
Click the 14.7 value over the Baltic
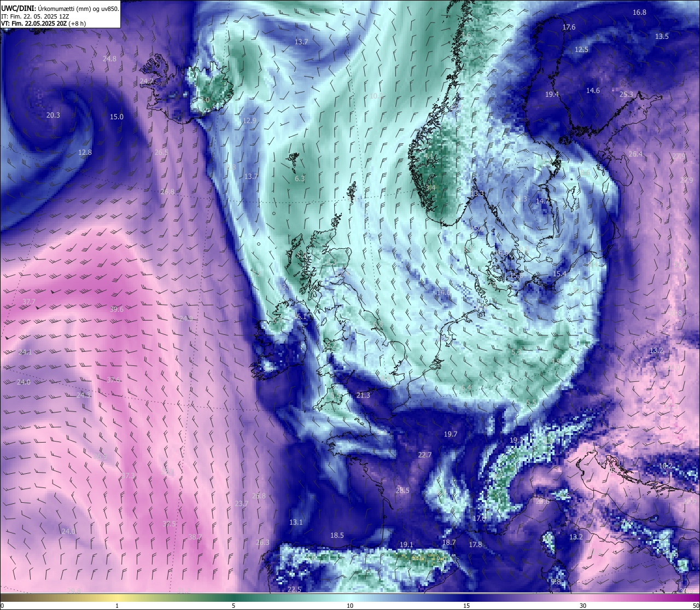tap(542, 201)
